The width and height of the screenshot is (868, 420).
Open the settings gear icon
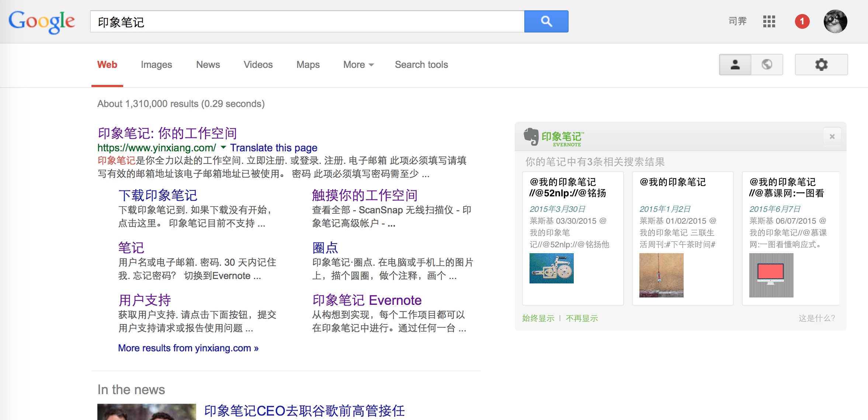point(821,65)
